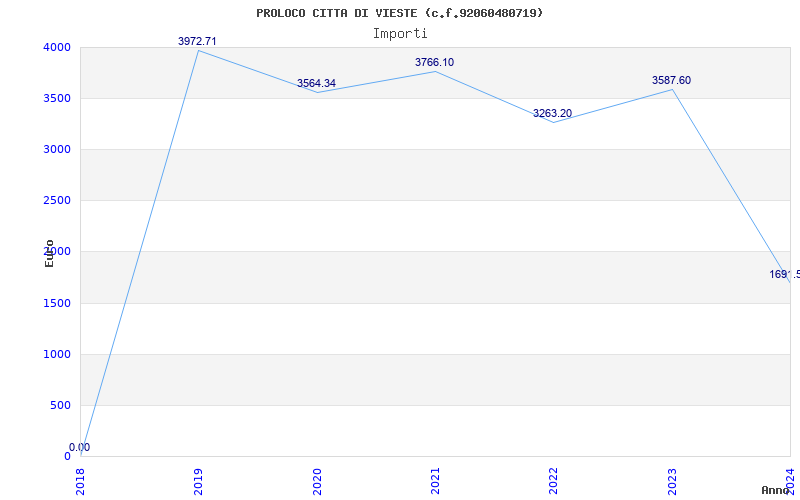Image resolution: width=800 pixels, height=500 pixels.
Task: Click the 2022 x-axis year label
Action: [553, 481]
